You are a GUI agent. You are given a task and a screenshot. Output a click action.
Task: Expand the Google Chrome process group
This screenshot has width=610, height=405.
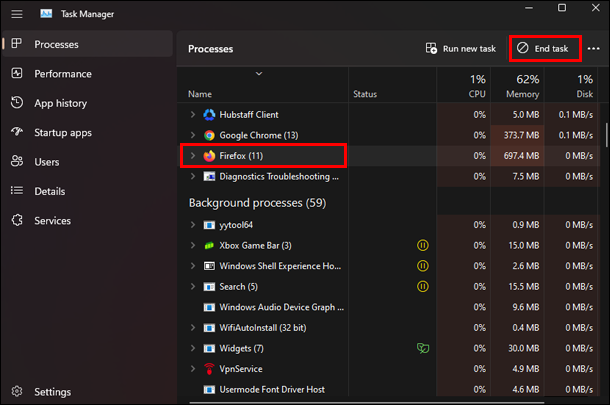tap(193, 135)
